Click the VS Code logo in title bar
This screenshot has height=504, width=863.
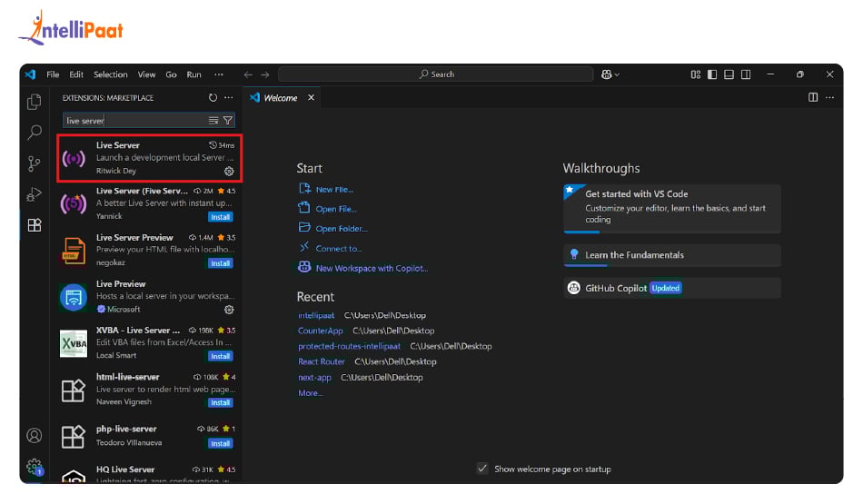click(x=30, y=74)
